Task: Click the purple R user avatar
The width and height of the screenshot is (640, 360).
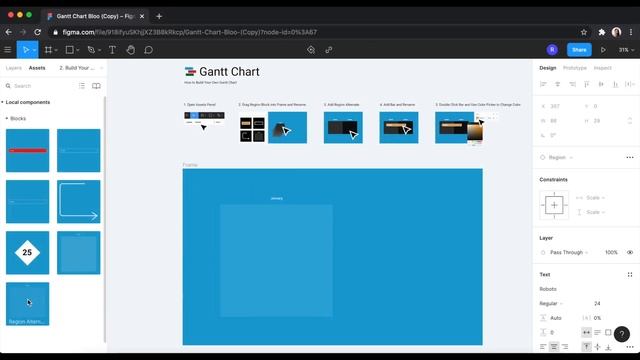Action: click(552, 50)
